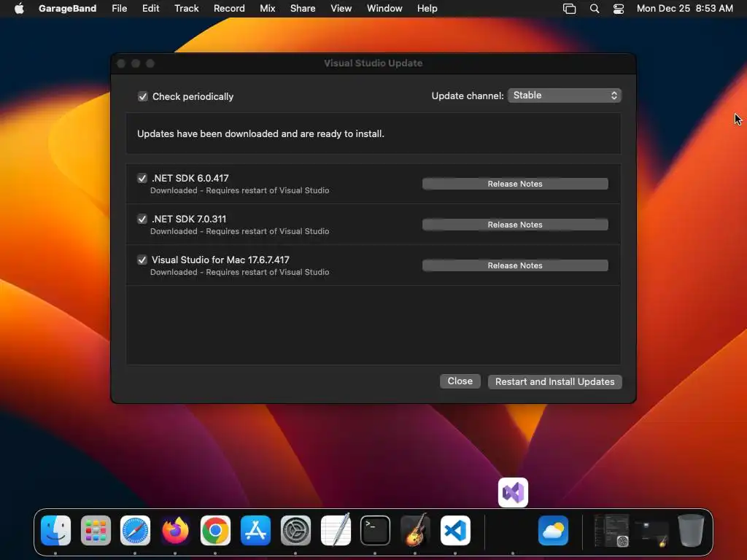Uncheck Visual Studio for Mac 17.6.7.417 update

(142, 260)
